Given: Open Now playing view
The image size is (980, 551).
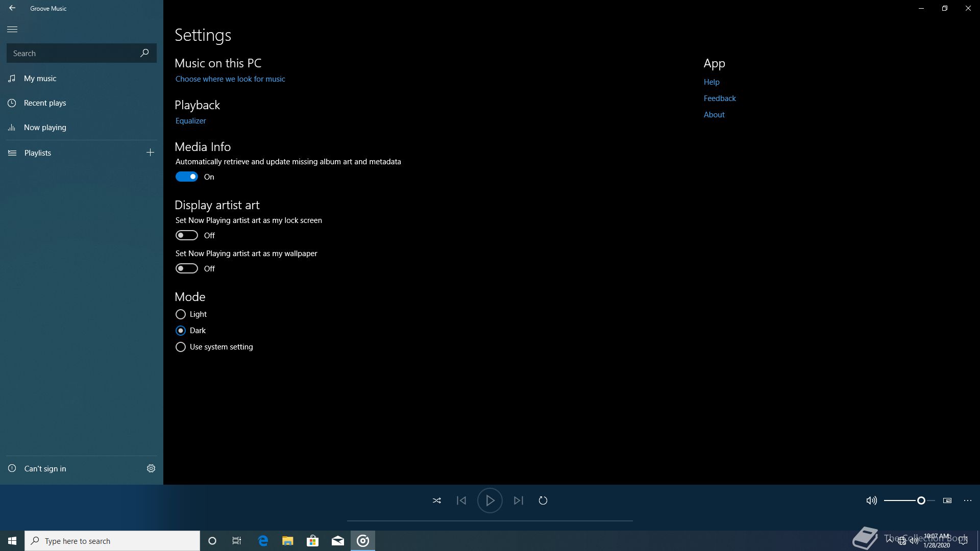Looking at the screenshot, I should tap(82, 128).
